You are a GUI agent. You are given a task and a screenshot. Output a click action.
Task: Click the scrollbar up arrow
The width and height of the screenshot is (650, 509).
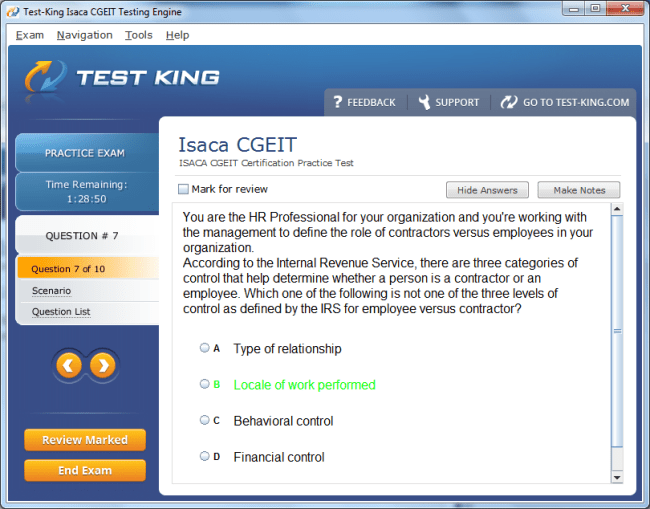pos(617,209)
